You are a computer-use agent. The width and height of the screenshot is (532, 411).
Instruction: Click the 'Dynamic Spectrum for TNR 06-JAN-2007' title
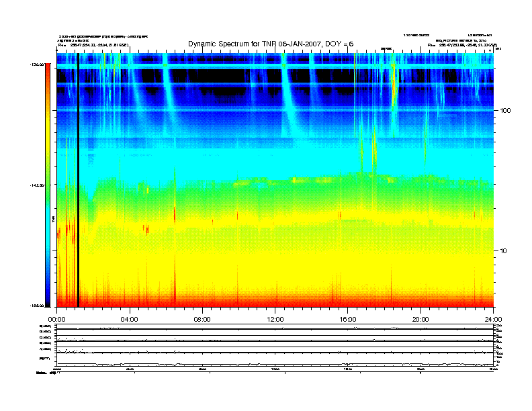271,44
